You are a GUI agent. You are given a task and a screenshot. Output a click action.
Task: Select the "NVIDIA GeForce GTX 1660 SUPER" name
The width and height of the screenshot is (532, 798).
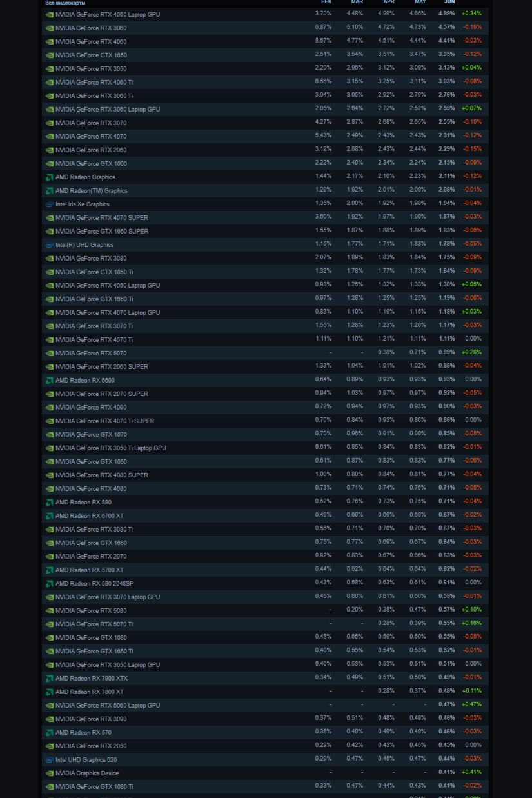[x=102, y=231]
